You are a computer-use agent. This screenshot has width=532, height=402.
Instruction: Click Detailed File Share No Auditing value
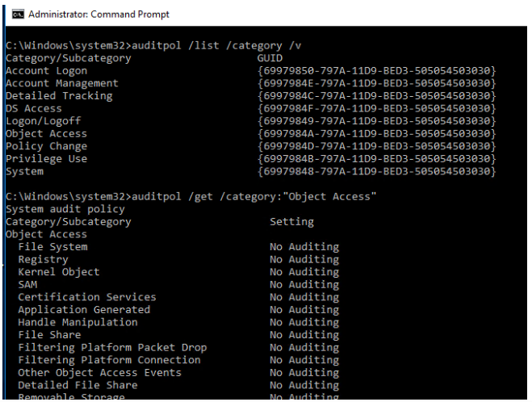coord(304,385)
